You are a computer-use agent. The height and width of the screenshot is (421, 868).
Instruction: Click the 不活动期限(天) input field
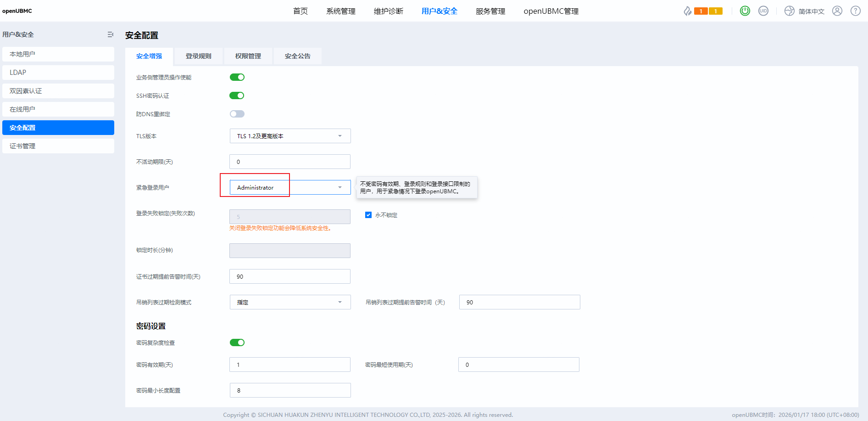290,162
